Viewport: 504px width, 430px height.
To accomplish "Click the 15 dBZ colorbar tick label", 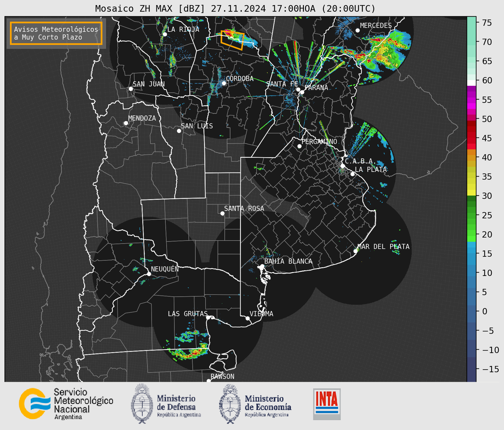I will 486,254.
